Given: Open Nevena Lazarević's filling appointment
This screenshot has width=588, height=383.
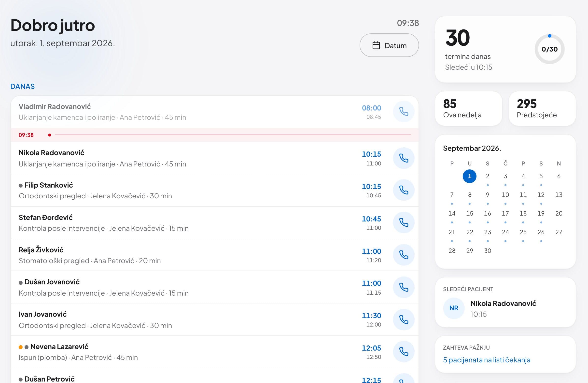Looking at the screenshot, I should pos(214,352).
